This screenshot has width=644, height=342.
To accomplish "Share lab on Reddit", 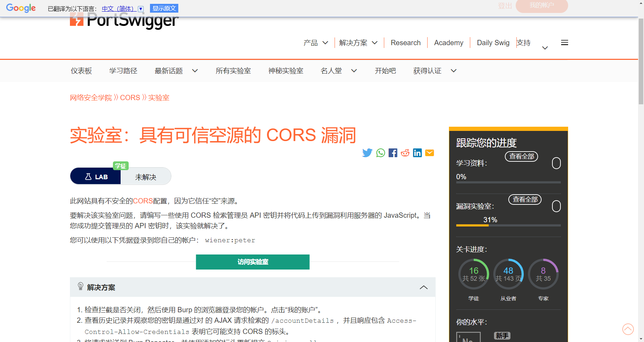I will pos(405,153).
